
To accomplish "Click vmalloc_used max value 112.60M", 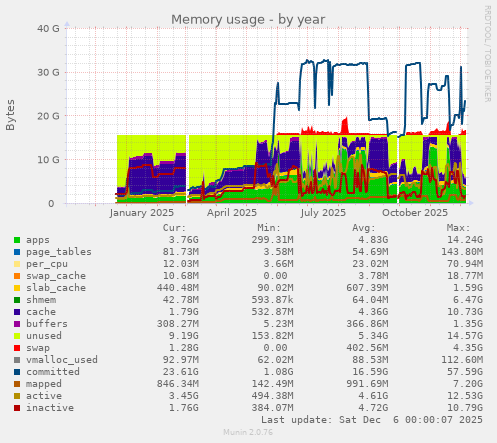I will [462, 360].
